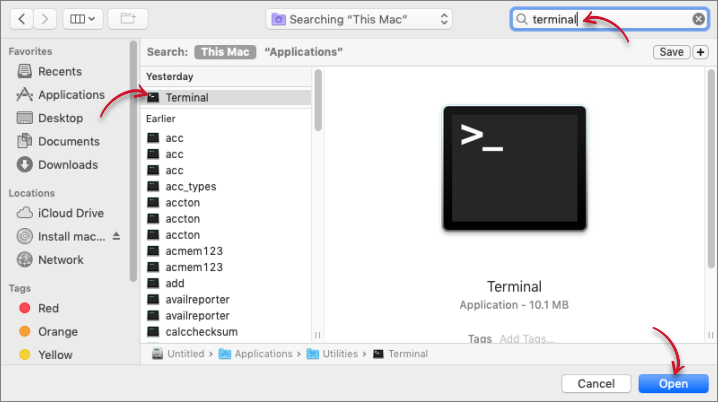This screenshot has height=402, width=718.
Task: Open iCloud Drive in the sidebar
Action: pyautogui.click(x=71, y=213)
